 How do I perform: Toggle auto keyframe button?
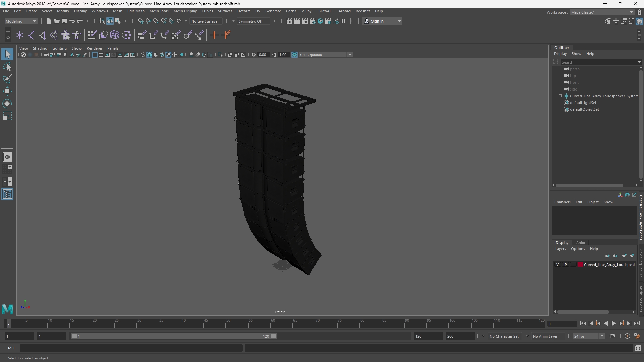627,336
